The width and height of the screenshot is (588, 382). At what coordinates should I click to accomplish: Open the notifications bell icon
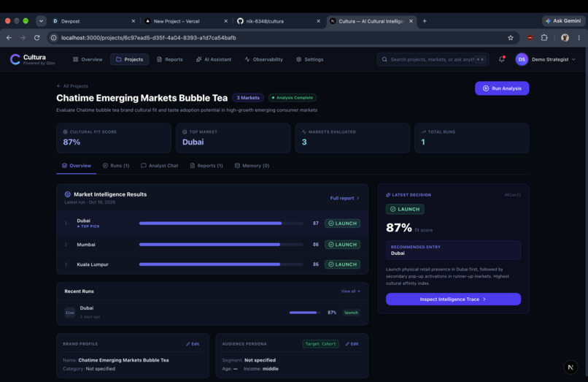pyautogui.click(x=502, y=59)
